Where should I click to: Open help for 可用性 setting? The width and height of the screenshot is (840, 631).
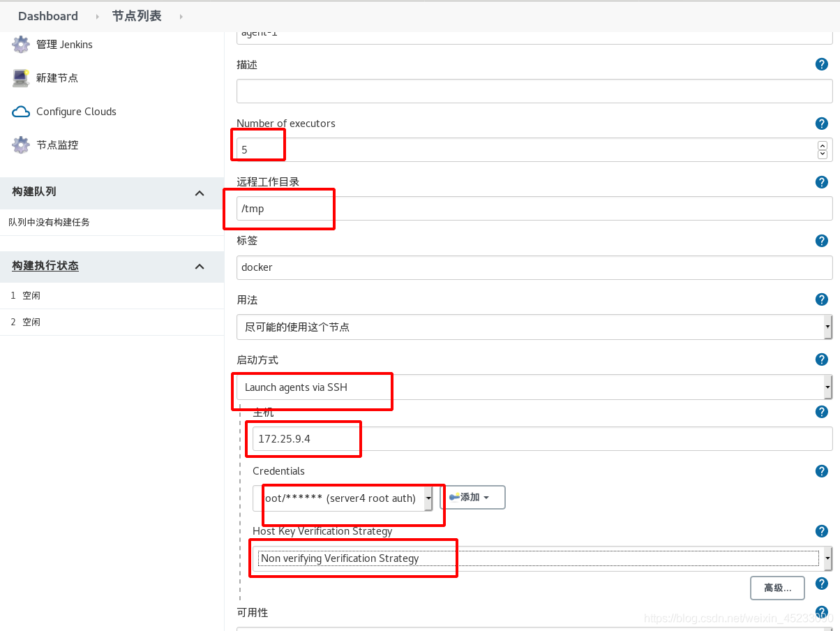(822, 612)
